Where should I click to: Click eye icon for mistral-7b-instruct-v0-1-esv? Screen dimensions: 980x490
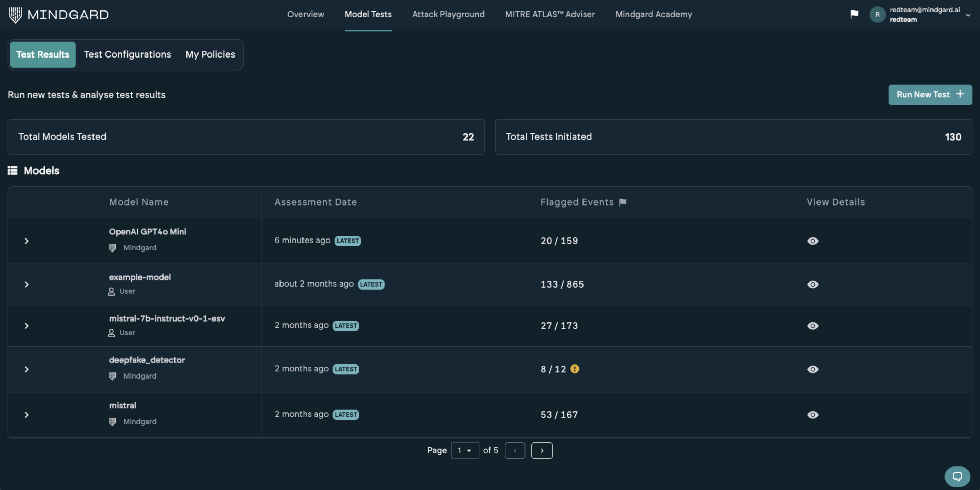pyautogui.click(x=813, y=326)
